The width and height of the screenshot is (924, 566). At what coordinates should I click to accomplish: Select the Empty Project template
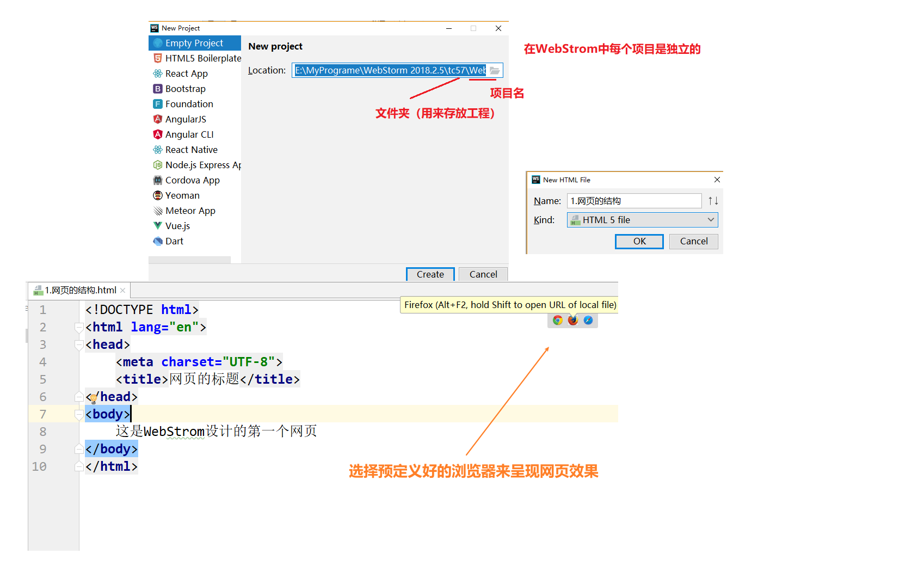click(x=194, y=43)
